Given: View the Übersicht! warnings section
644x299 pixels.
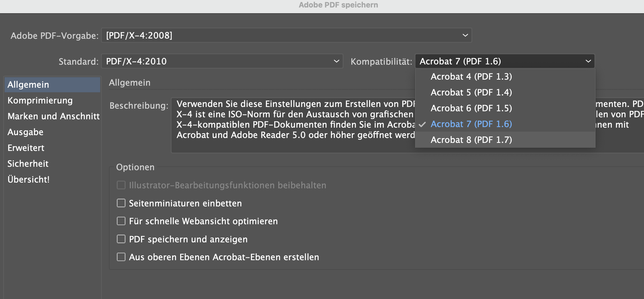Looking at the screenshot, I should 28,179.
